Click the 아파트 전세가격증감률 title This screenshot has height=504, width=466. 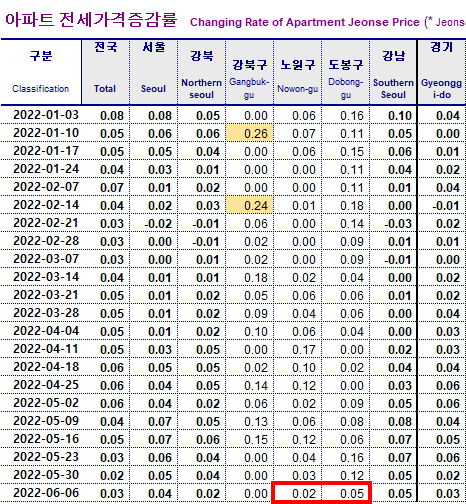(91, 20)
